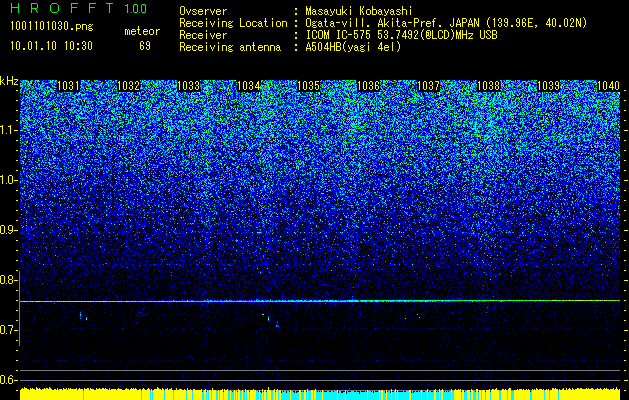
Task: Click the 0.7 kHz axis label
Action: (x=8, y=330)
